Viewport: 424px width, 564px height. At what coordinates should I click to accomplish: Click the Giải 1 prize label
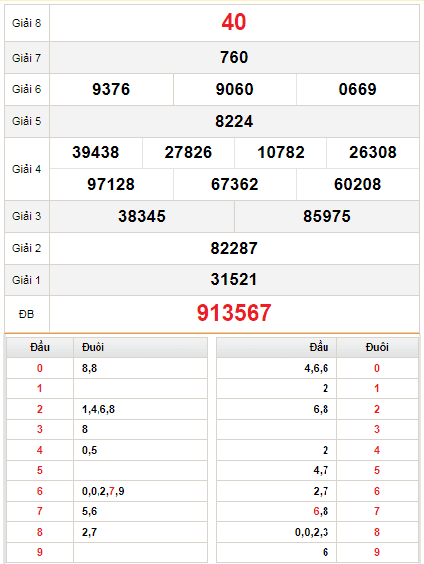(x=27, y=280)
